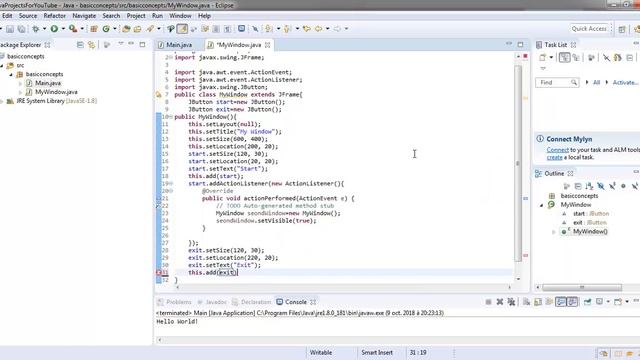Click the Find field in Task List

click(x=557, y=82)
